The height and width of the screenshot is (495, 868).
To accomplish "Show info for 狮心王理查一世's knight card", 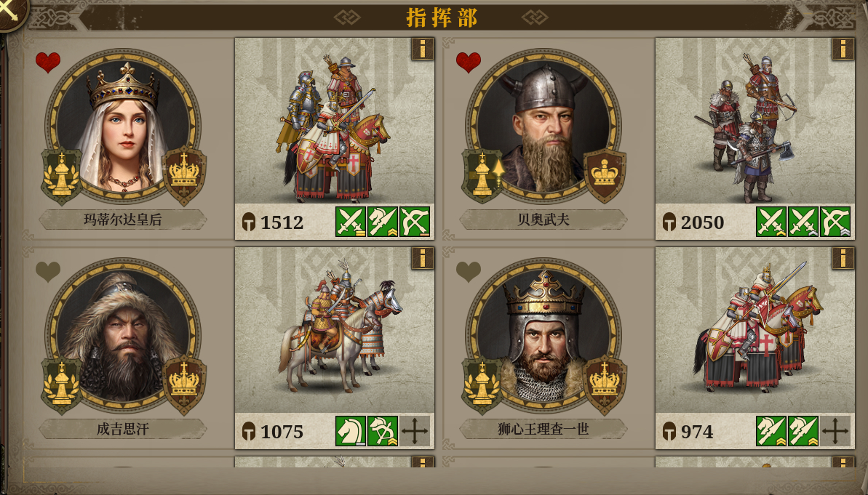I will point(843,258).
